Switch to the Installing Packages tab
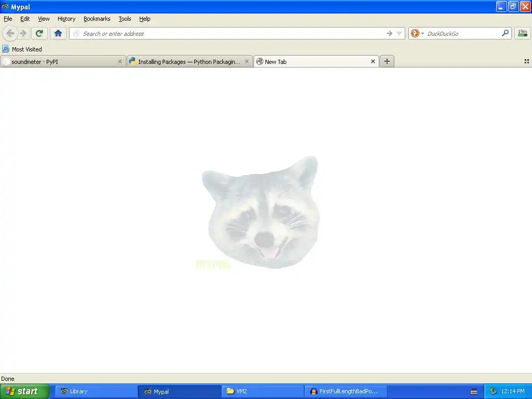Image resolution: width=532 pixels, height=399 pixels. coord(189,61)
